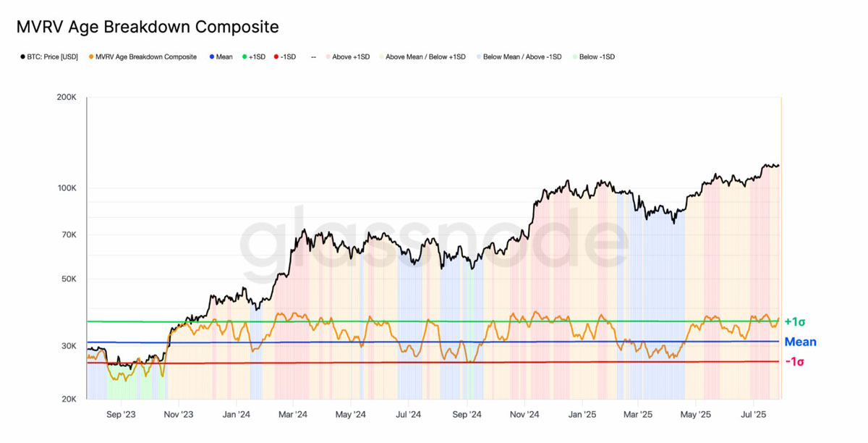This screenshot has width=868, height=443.
Task: Click the Below Mean / Above -1SD legend item
Action: click(522, 56)
